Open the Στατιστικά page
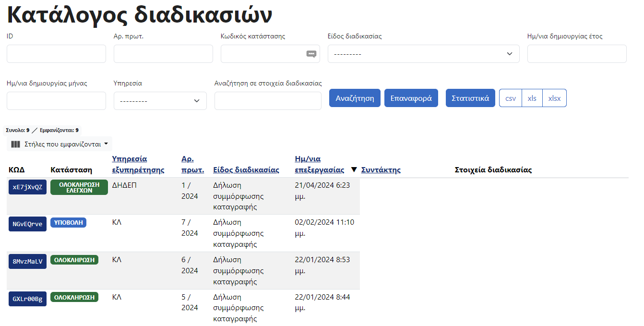 470,98
